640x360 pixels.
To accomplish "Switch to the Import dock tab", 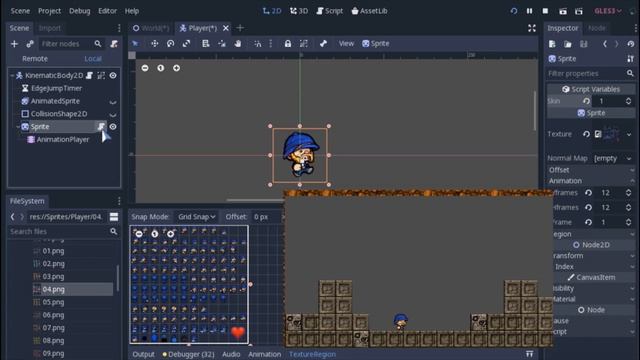I will pos(50,28).
